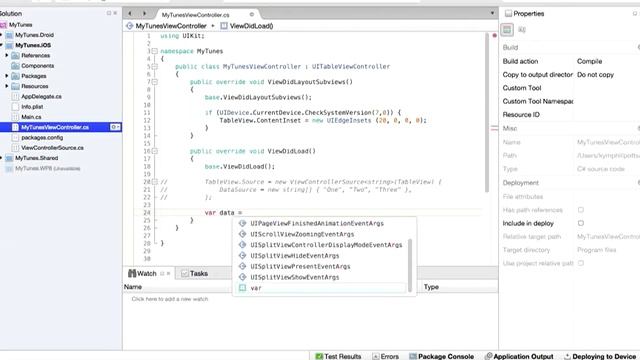Open packages.config file

pos(42,138)
